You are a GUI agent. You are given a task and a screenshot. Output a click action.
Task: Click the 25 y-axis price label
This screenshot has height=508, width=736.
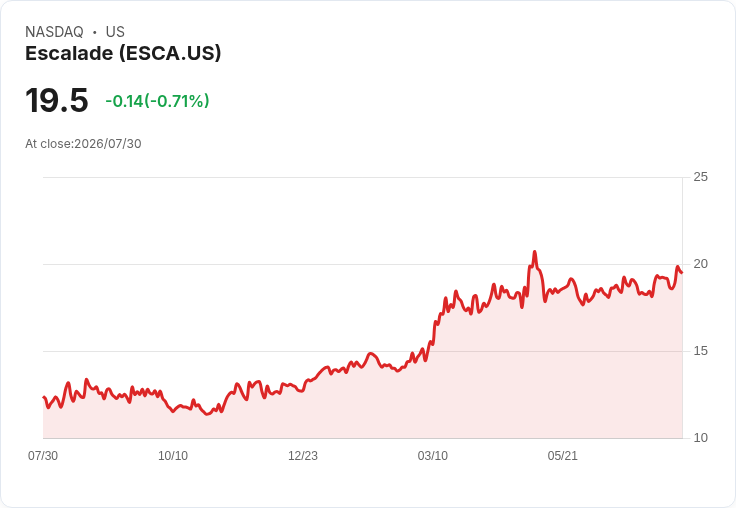[700, 177]
